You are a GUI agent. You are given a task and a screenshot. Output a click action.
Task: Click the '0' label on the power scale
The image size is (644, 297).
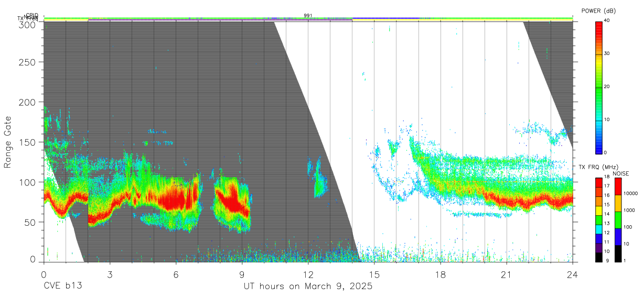tap(605, 152)
